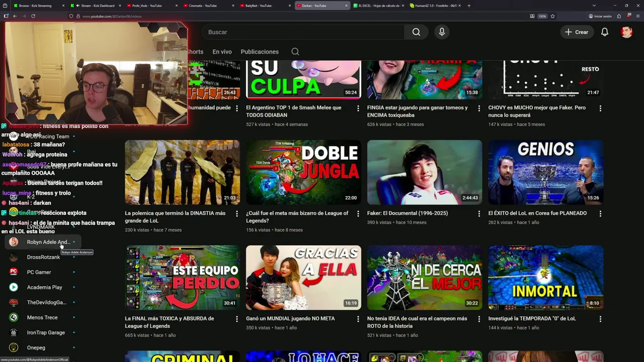This screenshot has width=644, height=362.
Task: Activate voice search microphone icon
Action: click(x=442, y=32)
